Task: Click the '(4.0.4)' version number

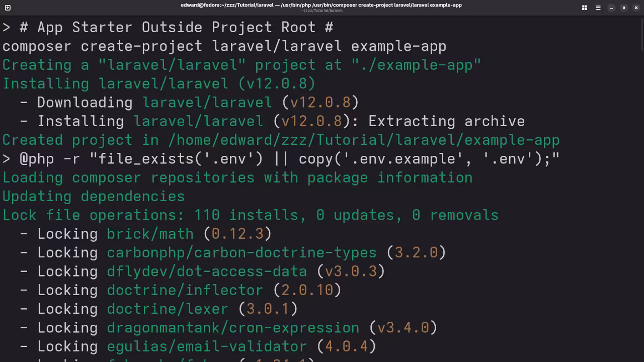Action: (x=346, y=346)
